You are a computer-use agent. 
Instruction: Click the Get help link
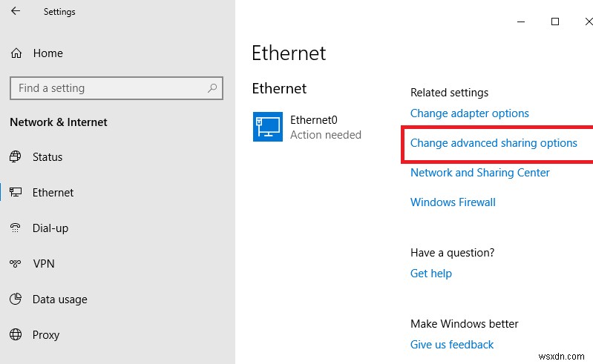[x=431, y=274]
